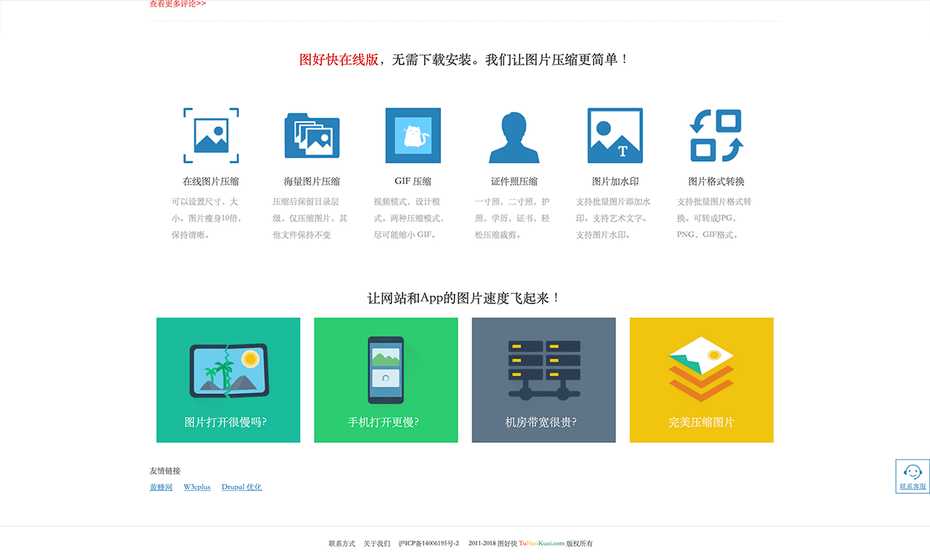The image size is (930, 560).
Task: Open the Drupal 优化 link
Action: (x=241, y=487)
